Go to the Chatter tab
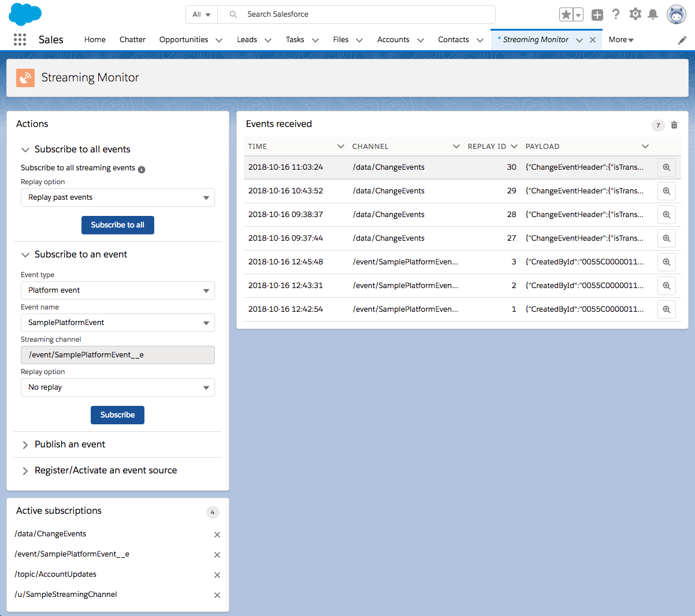Image resolution: width=695 pixels, height=616 pixels. 132,40
